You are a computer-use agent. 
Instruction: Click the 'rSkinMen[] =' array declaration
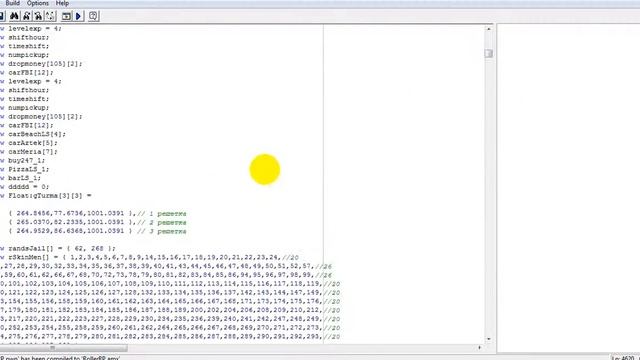click(x=35, y=257)
